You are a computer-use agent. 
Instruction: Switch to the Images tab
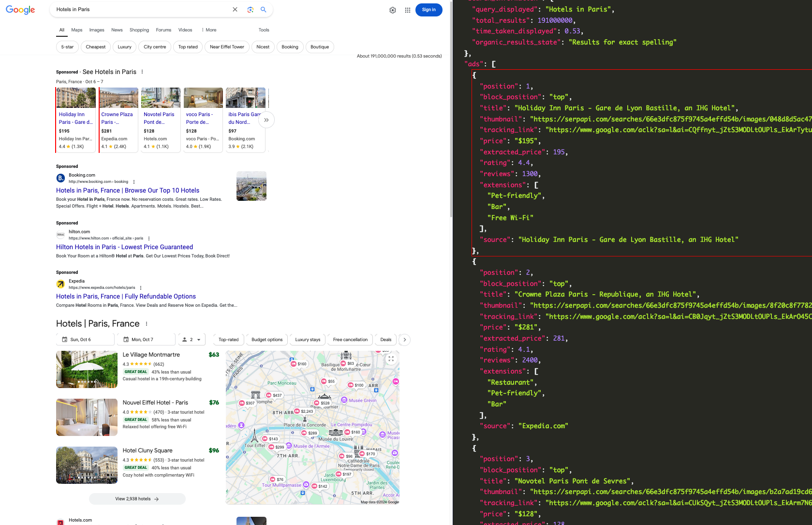click(x=97, y=30)
